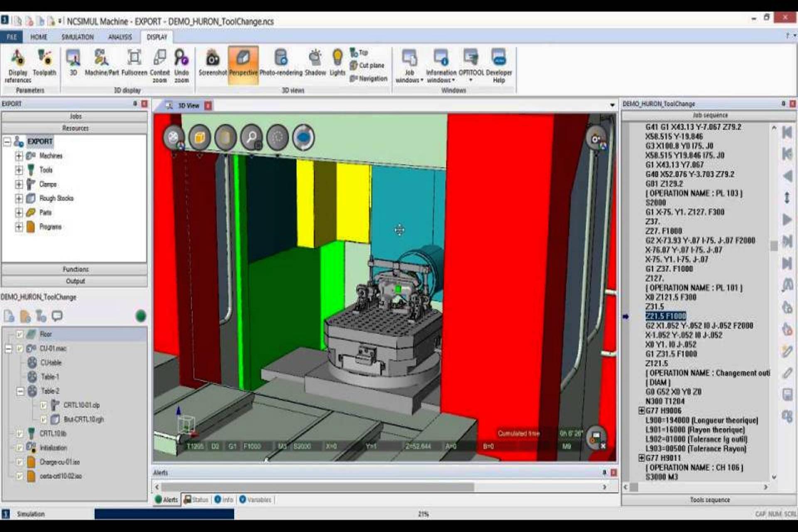Switch to the HOME ribbon tab
Viewport: 798px width, 532px height.
(x=39, y=37)
